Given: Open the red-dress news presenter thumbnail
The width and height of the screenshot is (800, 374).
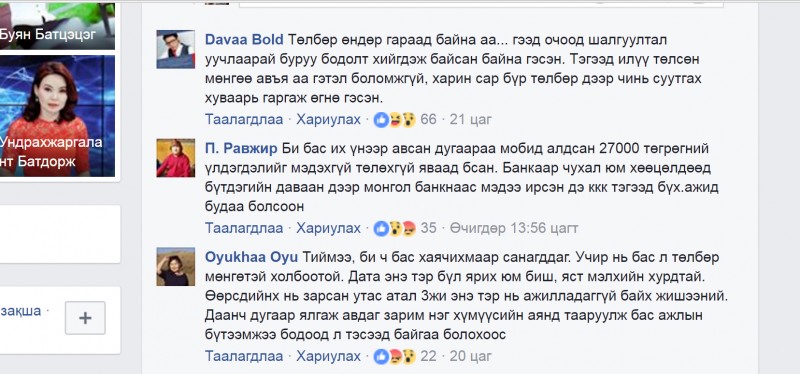Looking at the screenshot, I should [57, 116].
